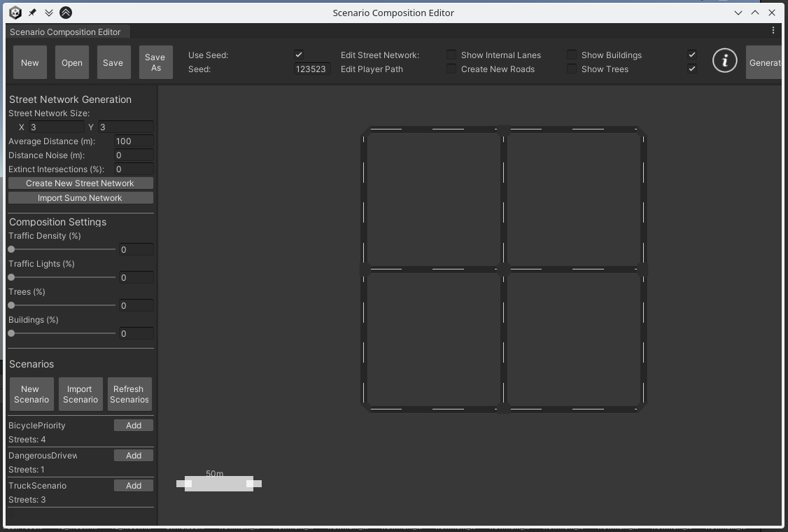This screenshot has height=532, width=788.
Task: Click the Composition Settings heading
Action: point(58,223)
